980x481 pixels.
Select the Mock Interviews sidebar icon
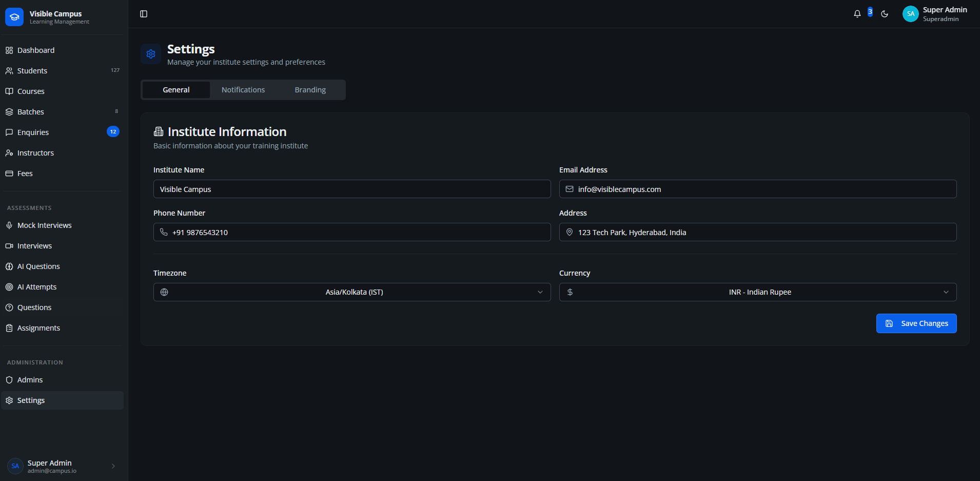click(9, 225)
